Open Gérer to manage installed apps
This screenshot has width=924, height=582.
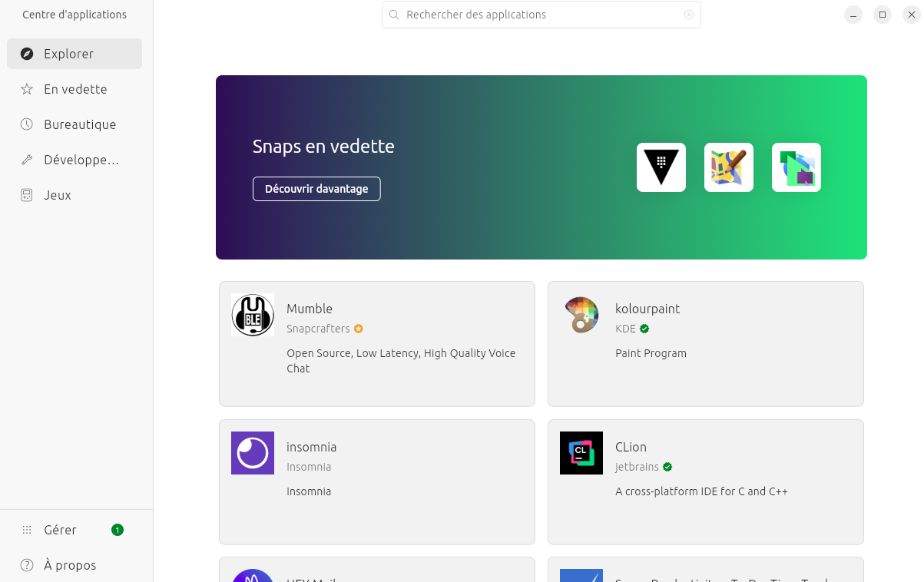tap(60, 530)
